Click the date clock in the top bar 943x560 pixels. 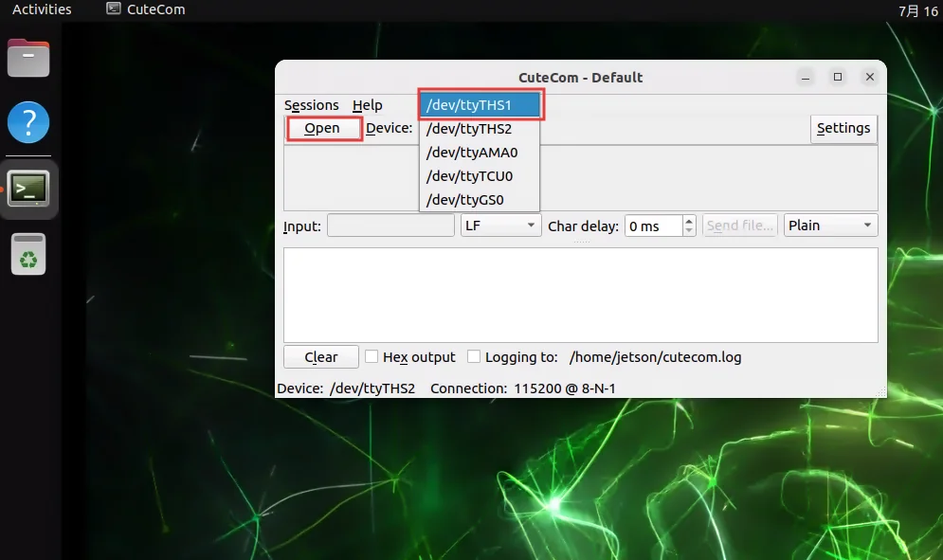click(917, 10)
